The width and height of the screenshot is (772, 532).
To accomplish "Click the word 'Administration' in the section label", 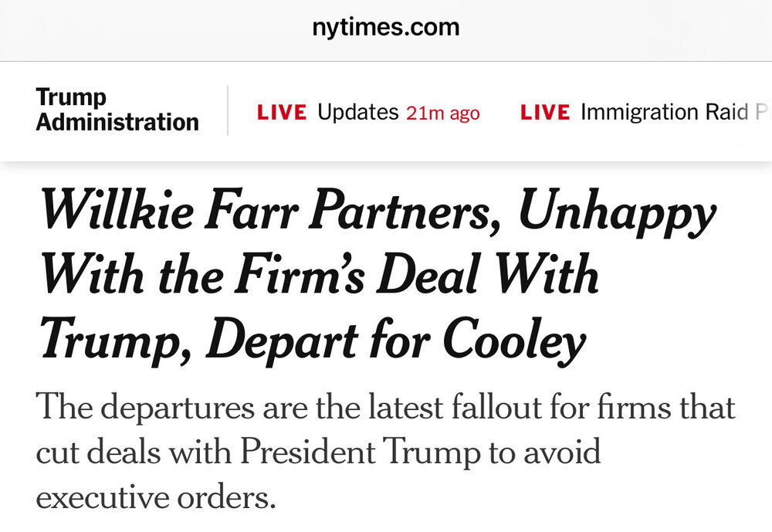I will coord(117,122).
